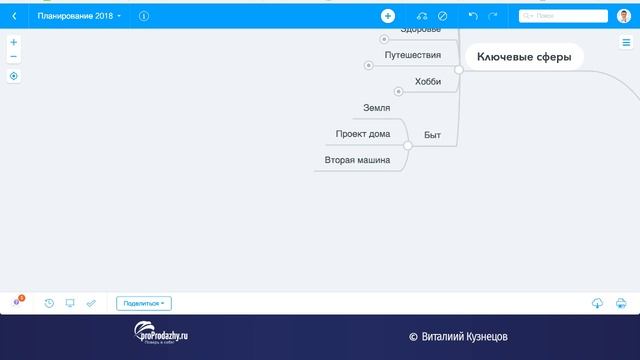Screen dimensions: 640x360
Task: Open notifications icon with red badge
Action: click(x=18, y=301)
